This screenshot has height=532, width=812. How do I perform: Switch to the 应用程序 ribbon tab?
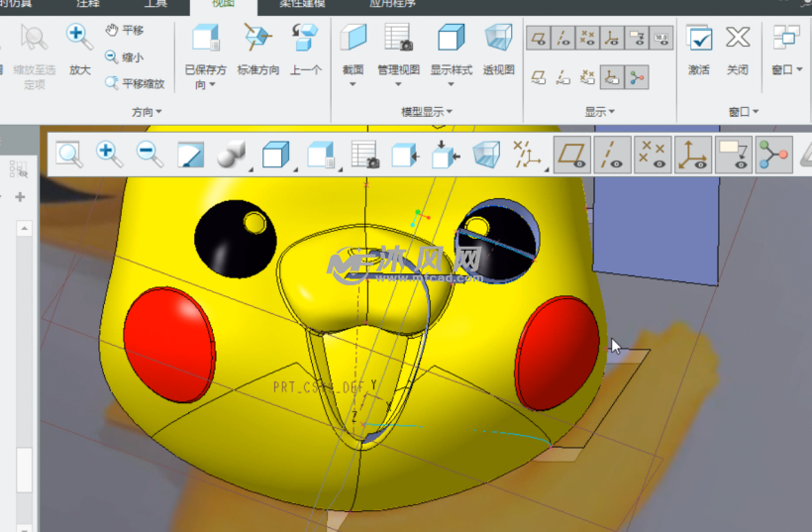tap(392, 4)
